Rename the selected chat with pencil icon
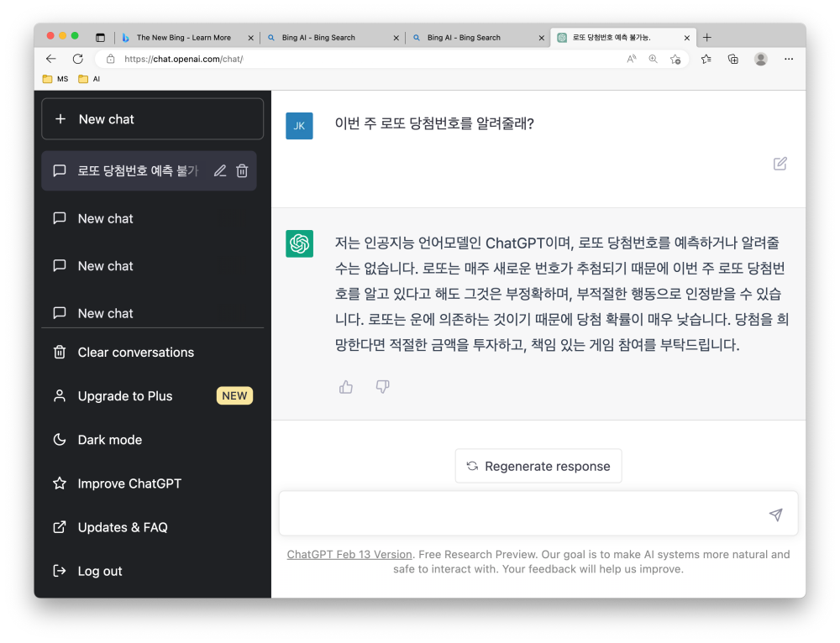Viewport: 840px width, 643px height. (x=220, y=170)
